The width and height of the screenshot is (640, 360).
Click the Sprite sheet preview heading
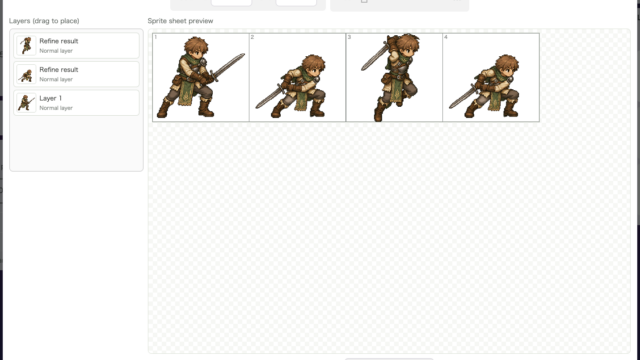click(180, 21)
